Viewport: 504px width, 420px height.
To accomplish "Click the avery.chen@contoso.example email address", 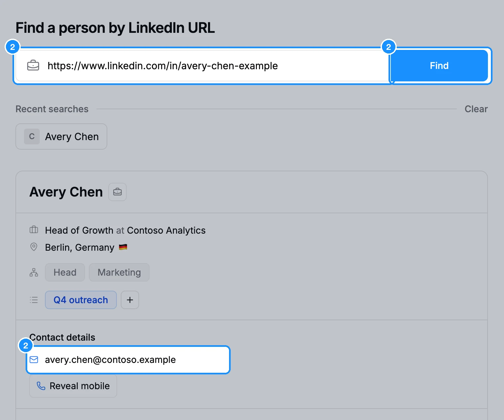I will click(x=110, y=360).
